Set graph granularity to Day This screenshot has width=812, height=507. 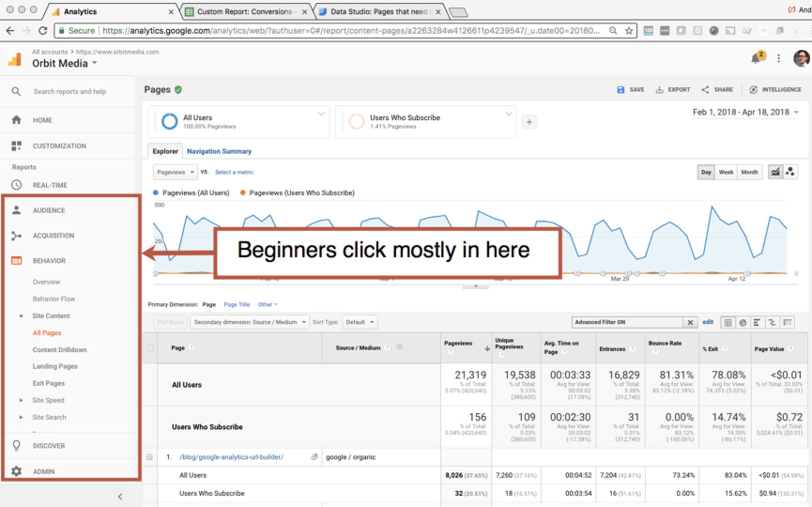(x=706, y=172)
